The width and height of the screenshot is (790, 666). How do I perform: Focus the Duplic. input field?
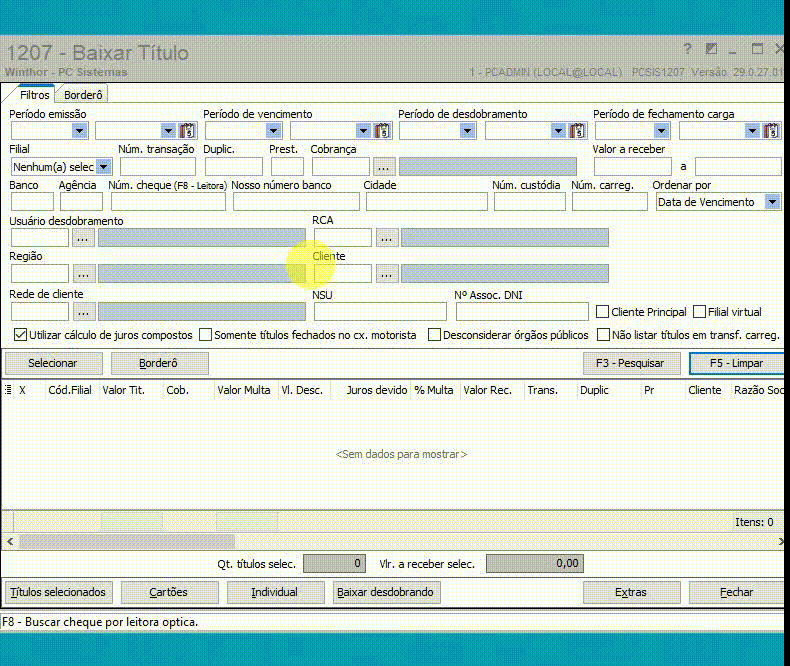pyautogui.click(x=234, y=167)
